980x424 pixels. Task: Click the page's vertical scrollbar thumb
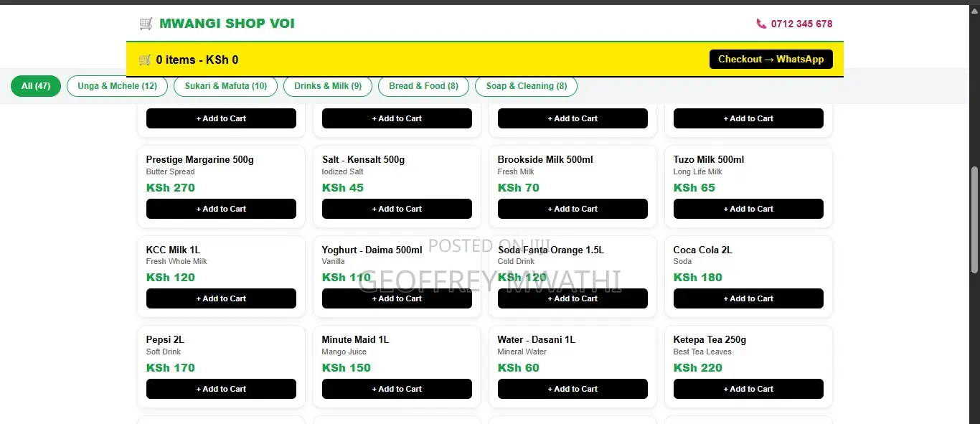point(974,220)
